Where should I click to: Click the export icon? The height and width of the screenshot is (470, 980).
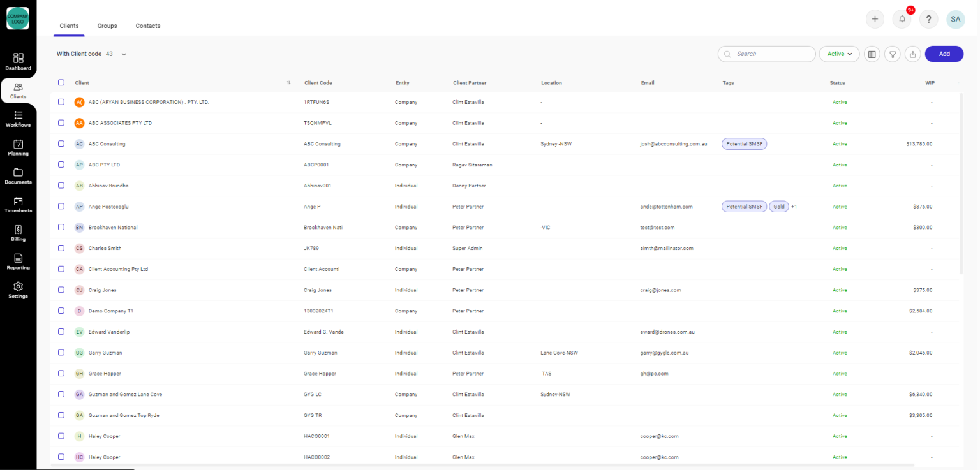[x=913, y=54]
